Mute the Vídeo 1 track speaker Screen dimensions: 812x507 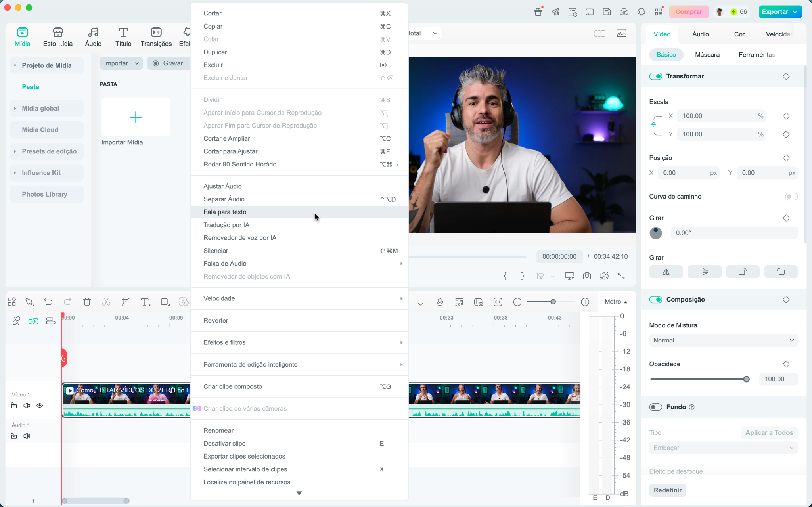coord(27,406)
